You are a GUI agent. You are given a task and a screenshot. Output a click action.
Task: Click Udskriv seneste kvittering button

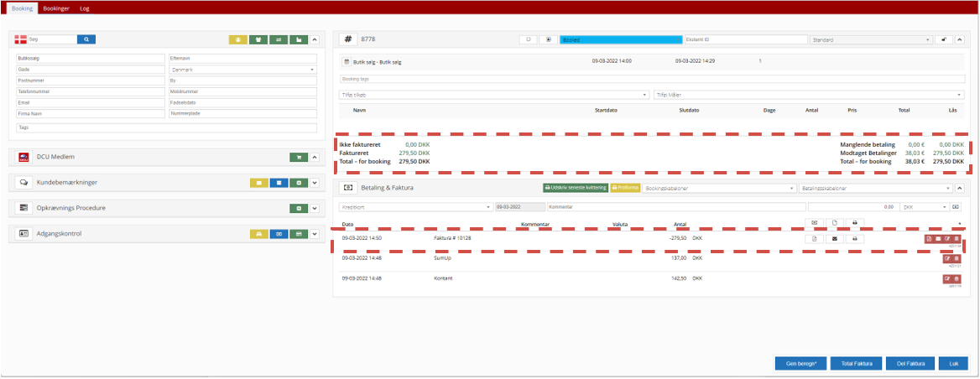pos(574,189)
